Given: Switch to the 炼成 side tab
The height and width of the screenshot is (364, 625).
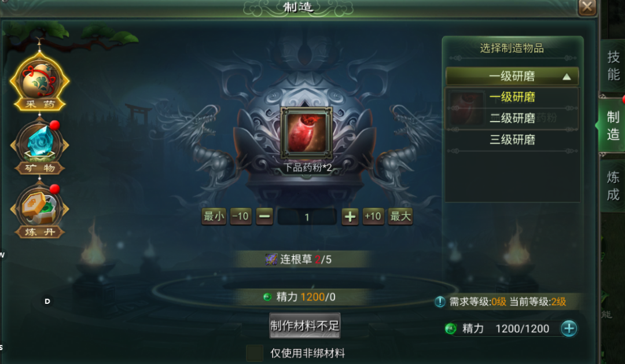Looking at the screenshot, I should [612, 186].
